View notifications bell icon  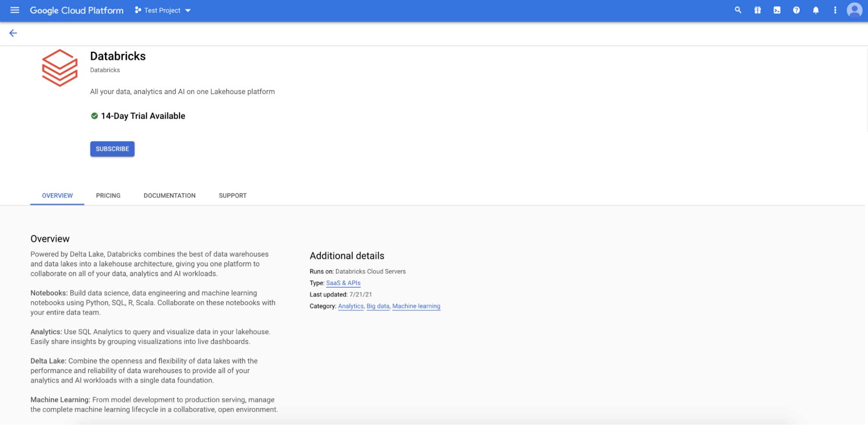point(816,10)
